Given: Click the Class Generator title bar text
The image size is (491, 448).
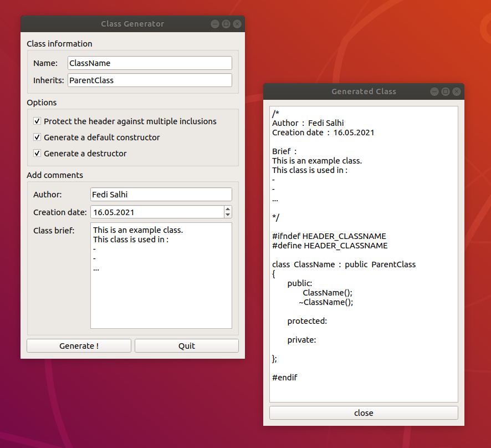Looking at the screenshot, I should point(132,24).
